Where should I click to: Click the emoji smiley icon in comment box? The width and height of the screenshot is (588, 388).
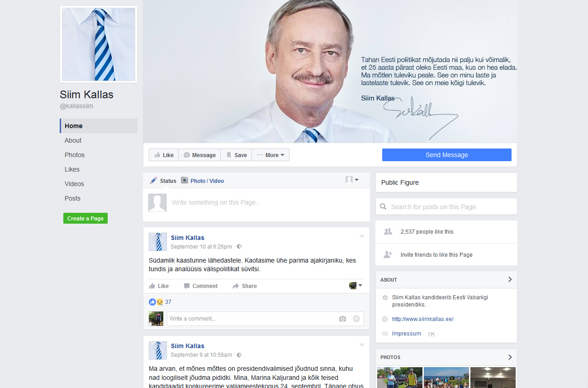click(x=356, y=319)
